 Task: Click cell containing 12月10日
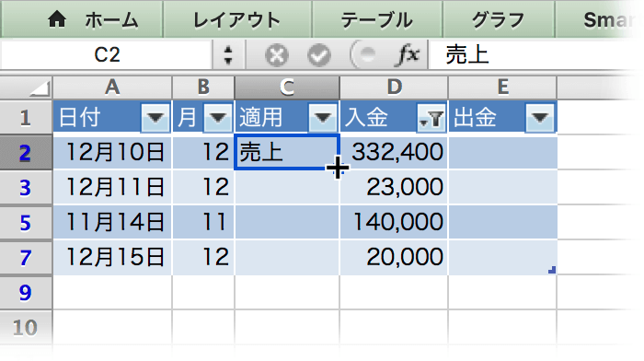tap(112, 152)
